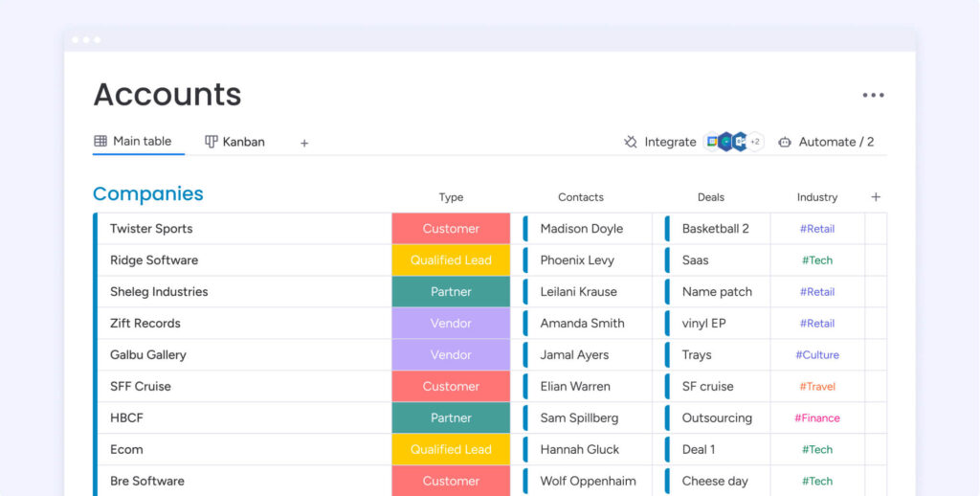Open the Name patch deal
980x496 pixels.
pyautogui.click(x=717, y=291)
